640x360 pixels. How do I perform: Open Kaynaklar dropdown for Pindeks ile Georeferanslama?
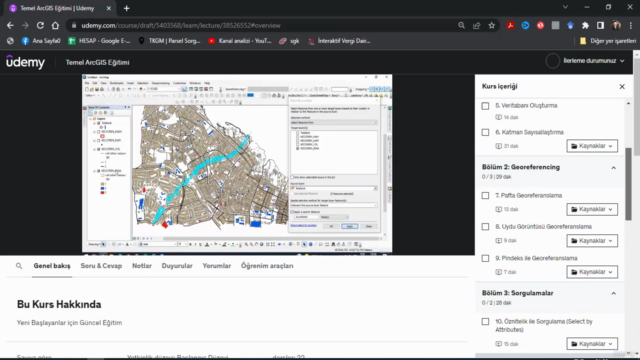[592, 272]
